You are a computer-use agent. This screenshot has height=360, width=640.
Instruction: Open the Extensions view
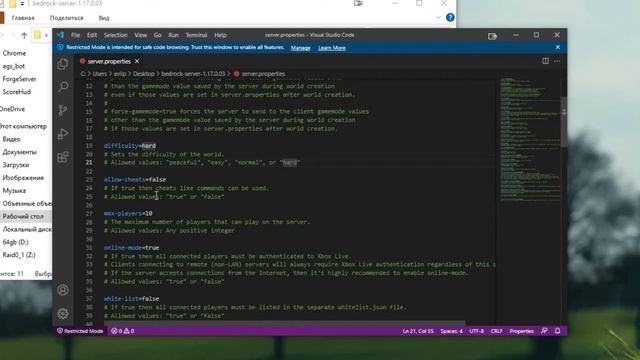coord(62,157)
